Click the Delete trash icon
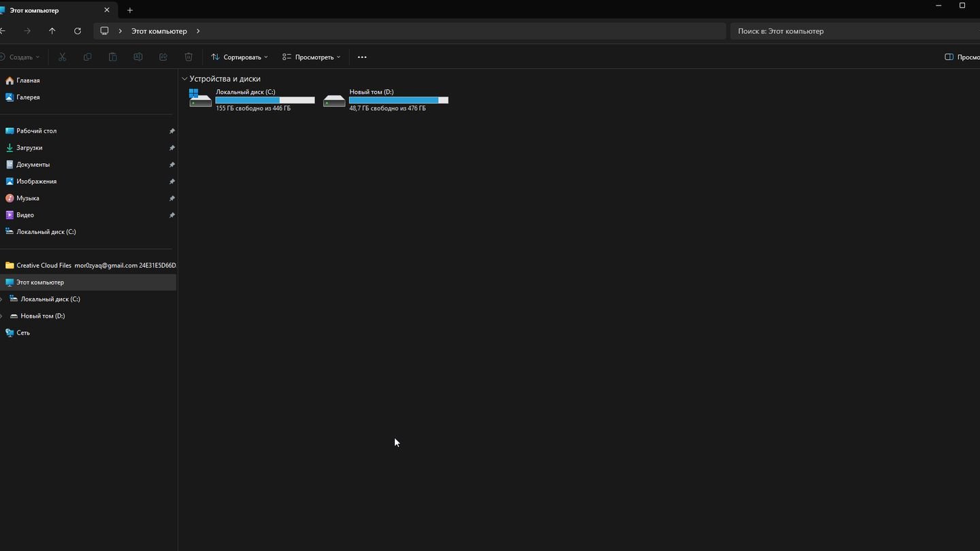 (189, 57)
